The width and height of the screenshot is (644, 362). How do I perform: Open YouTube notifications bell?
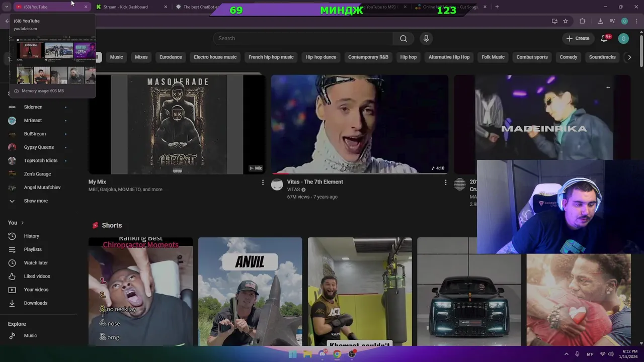[605, 38]
